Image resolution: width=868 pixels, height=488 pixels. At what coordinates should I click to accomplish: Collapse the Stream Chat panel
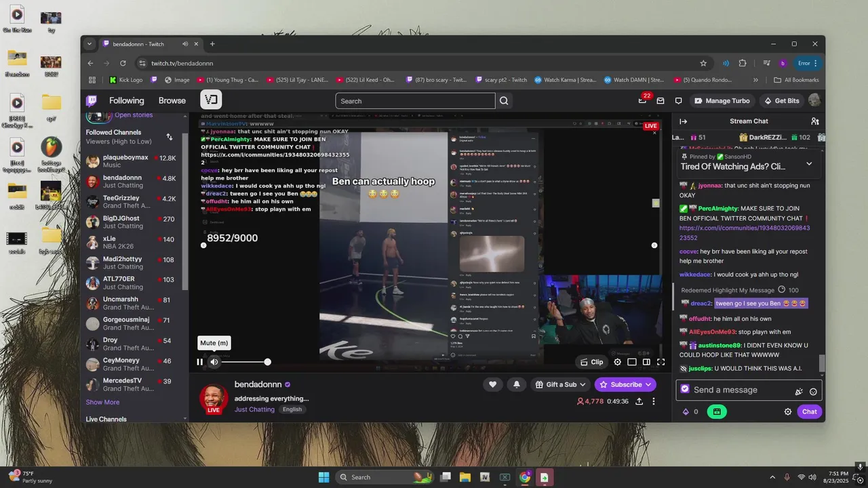pos(684,121)
